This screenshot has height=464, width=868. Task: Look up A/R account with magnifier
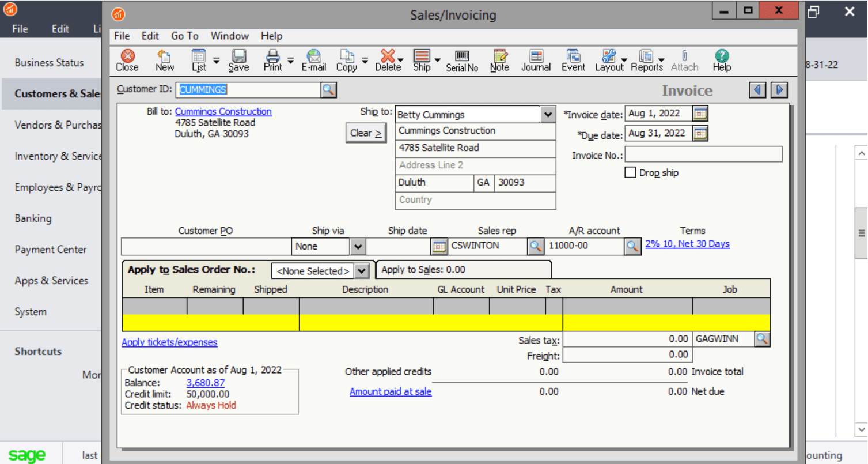click(632, 246)
